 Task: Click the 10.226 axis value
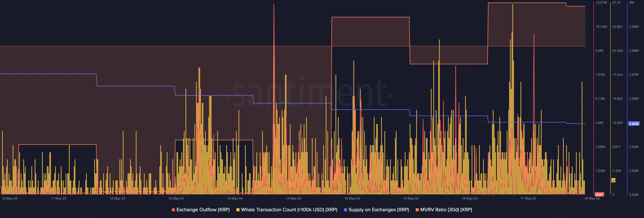tap(617, 123)
